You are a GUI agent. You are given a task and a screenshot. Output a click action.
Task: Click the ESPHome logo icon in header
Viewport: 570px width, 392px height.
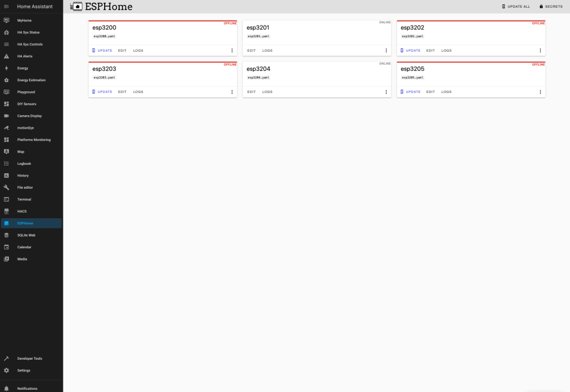(x=76, y=7)
